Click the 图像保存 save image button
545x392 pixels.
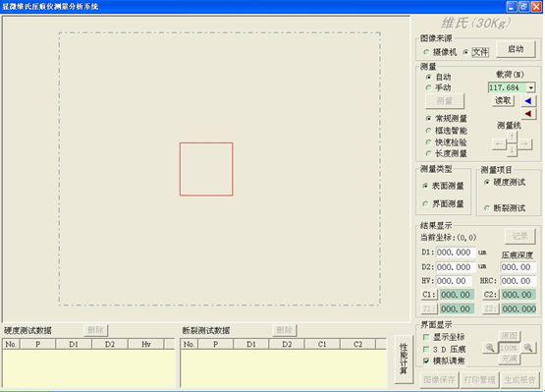tap(439, 379)
